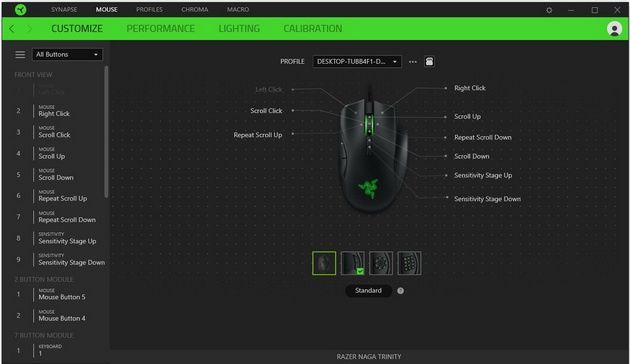Open the All Buttons dropdown
This screenshot has height=364, width=630.
click(x=67, y=54)
